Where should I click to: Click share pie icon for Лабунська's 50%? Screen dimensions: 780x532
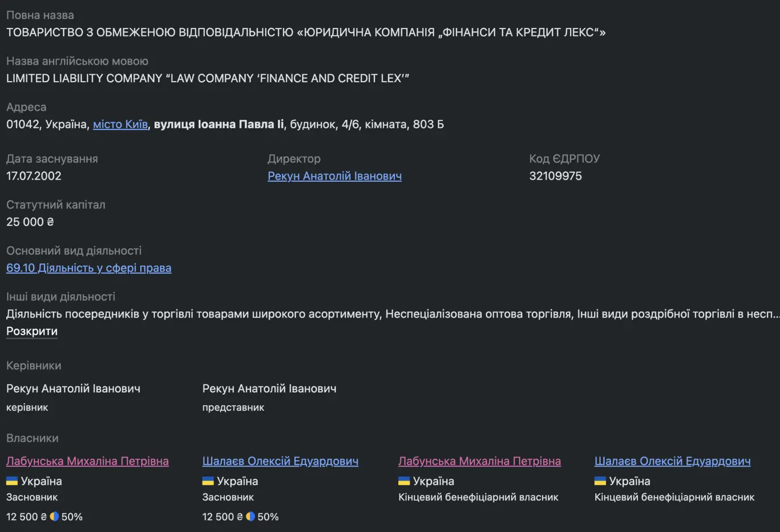coord(54,517)
